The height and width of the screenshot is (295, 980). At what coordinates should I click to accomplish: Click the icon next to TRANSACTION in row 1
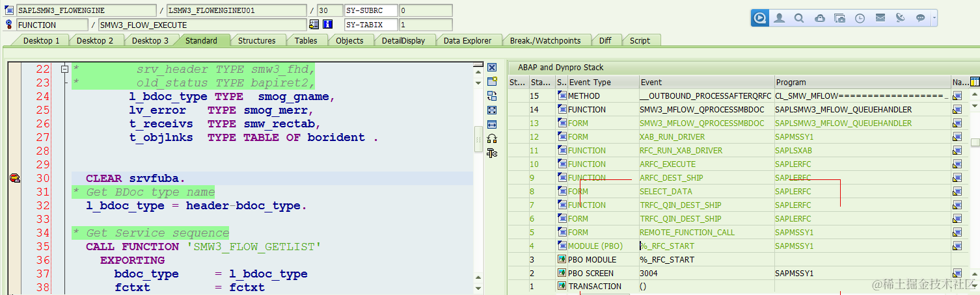(562, 287)
